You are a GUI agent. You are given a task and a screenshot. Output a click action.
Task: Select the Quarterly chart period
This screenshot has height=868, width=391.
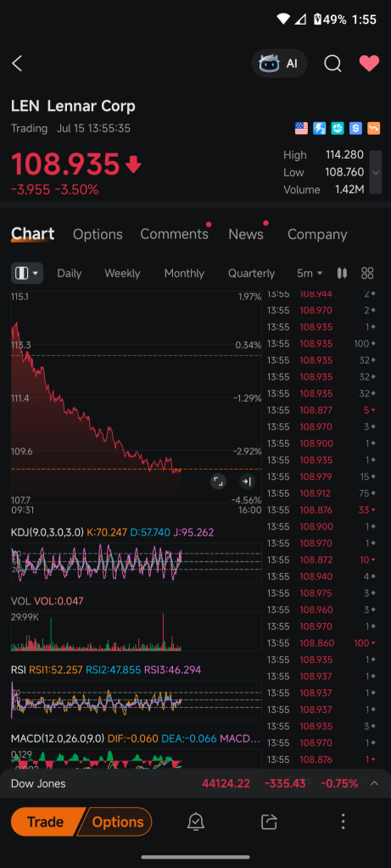pyautogui.click(x=251, y=273)
